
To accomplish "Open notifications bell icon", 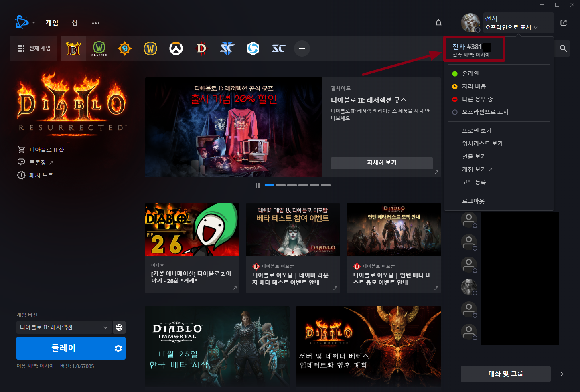I will (x=438, y=23).
